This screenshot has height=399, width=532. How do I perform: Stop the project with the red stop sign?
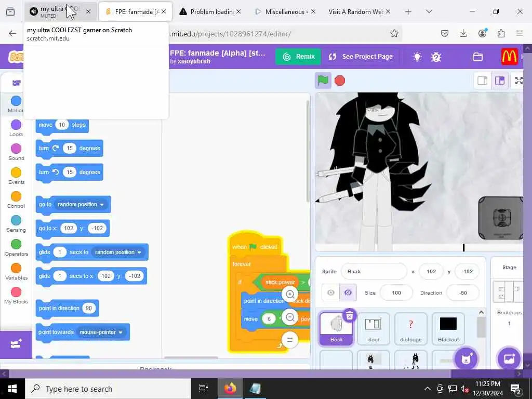point(340,81)
